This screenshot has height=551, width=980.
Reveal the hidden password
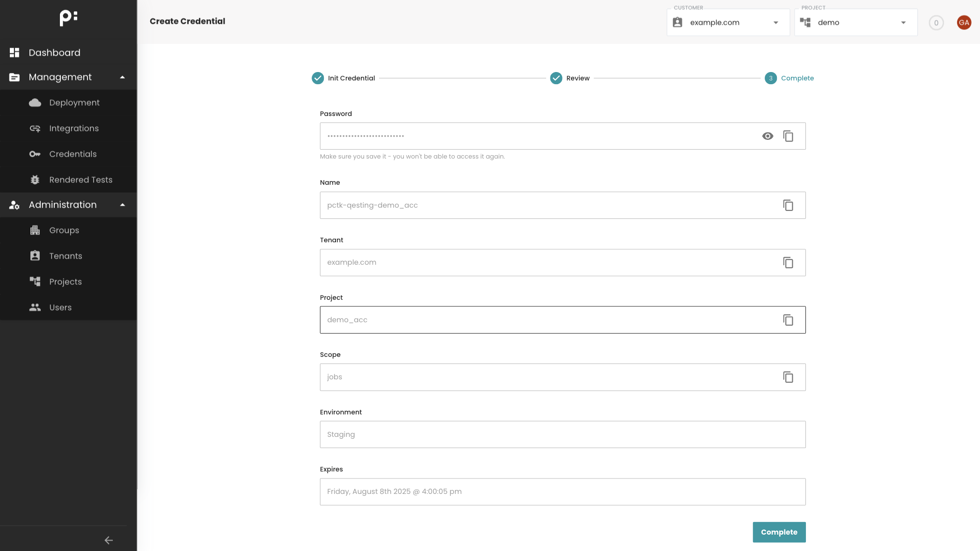768,136
